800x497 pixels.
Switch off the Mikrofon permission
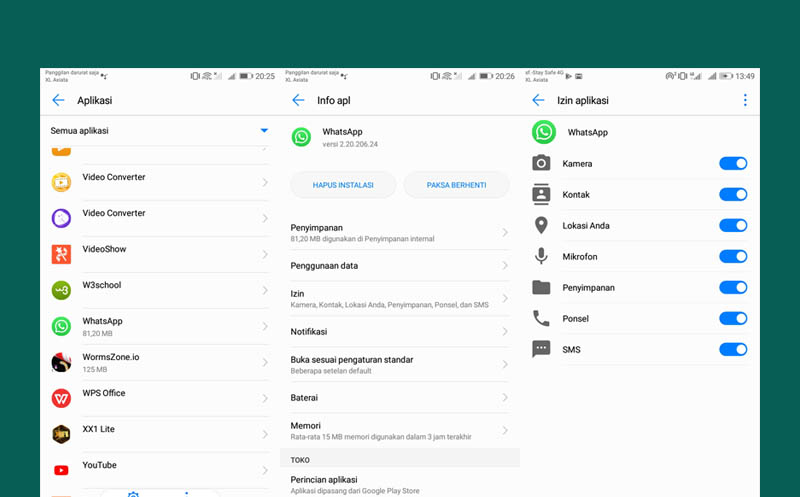[733, 256]
